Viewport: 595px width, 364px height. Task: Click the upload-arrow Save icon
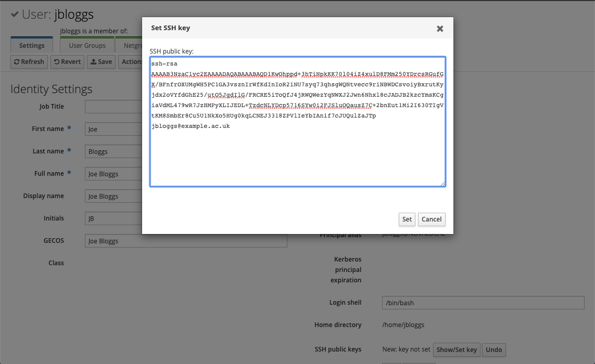94,62
